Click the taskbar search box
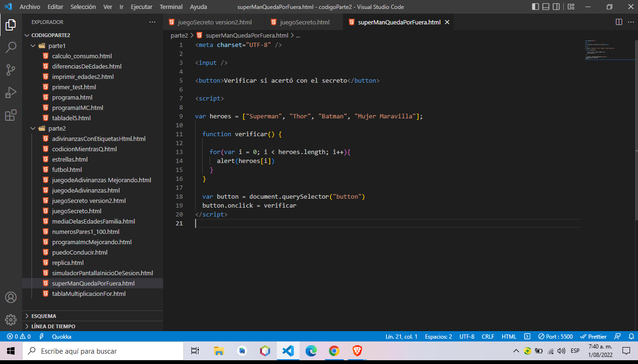This screenshot has height=364, width=638. click(x=102, y=351)
